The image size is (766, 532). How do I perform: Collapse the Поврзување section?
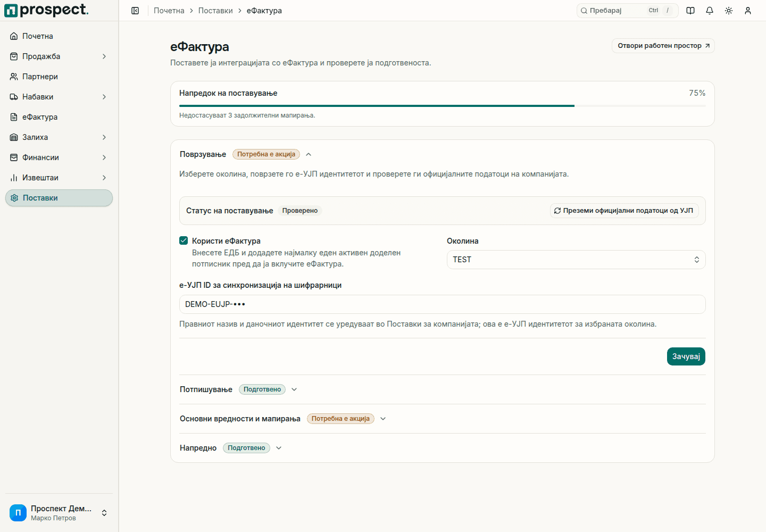309,154
